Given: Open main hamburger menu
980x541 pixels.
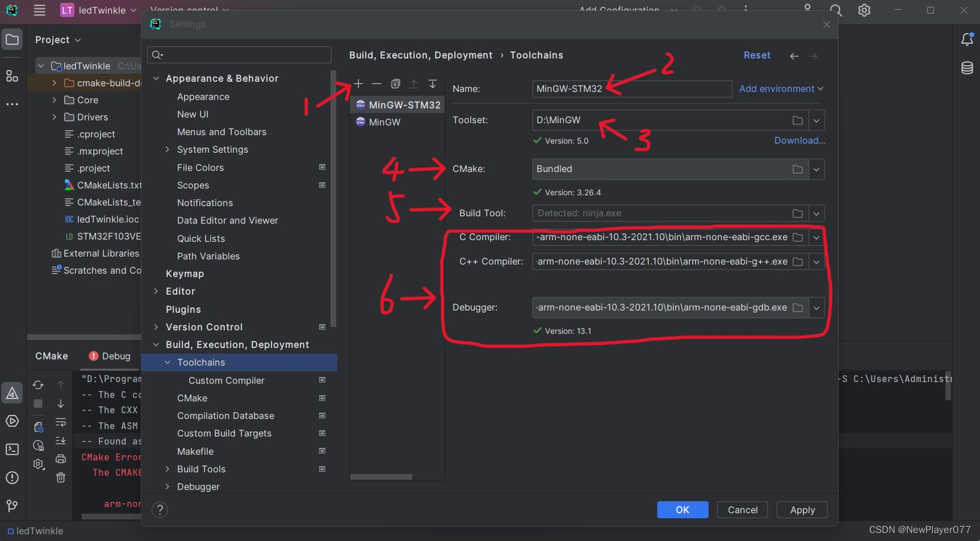Looking at the screenshot, I should pyautogui.click(x=39, y=10).
